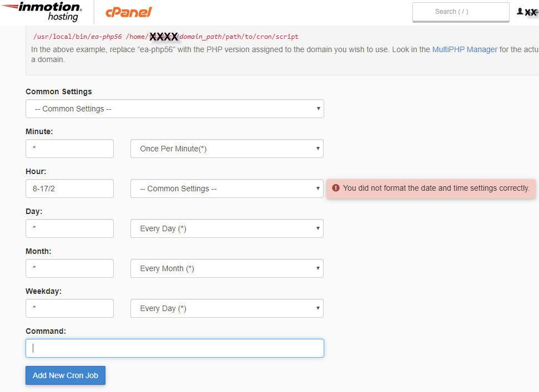The height and width of the screenshot is (392, 539).
Task: Click the Hour field containing 8-17/2
Action: click(69, 189)
